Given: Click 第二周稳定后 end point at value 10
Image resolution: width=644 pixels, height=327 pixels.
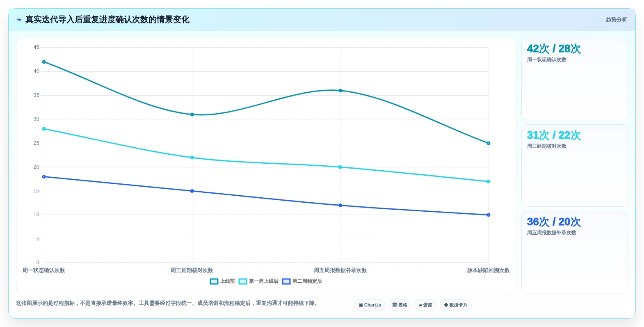Looking at the screenshot, I should pyautogui.click(x=488, y=215).
